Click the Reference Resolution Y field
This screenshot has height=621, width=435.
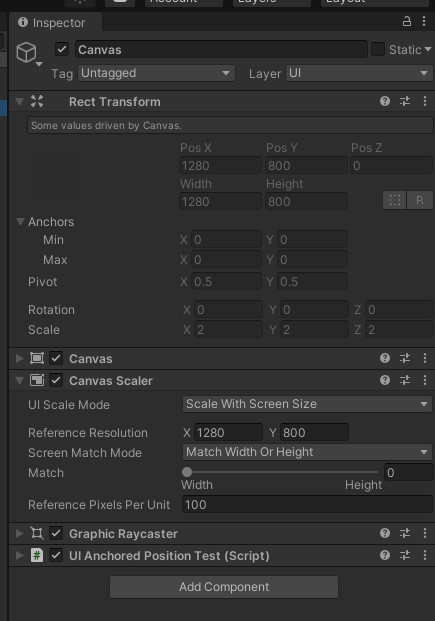(314, 432)
